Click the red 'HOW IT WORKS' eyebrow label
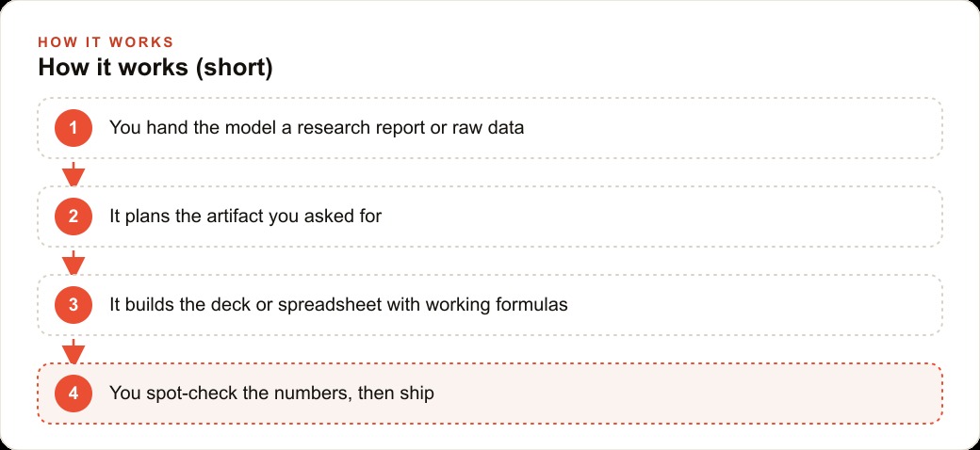Screen dimensions: 980x450 tap(106, 42)
